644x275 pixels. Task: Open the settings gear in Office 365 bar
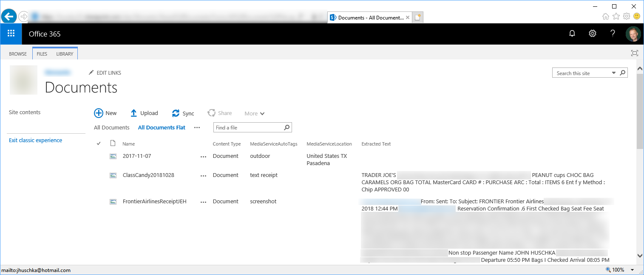593,34
